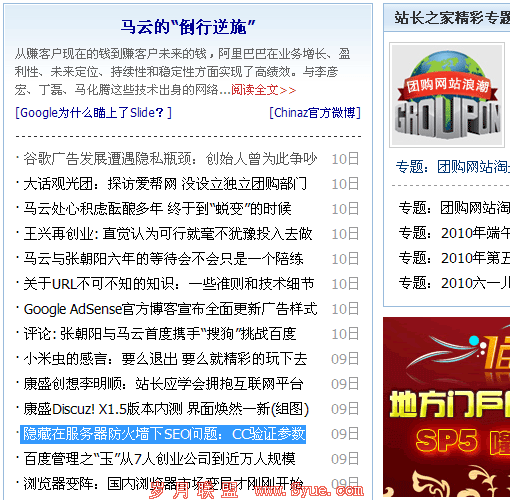Open article 百度管理之"玉"
The width and height of the screenshot is (510, 500).
(159, 459)
